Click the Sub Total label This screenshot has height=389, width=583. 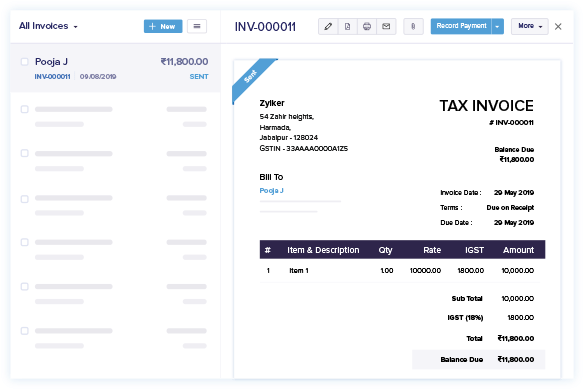(467, 299)
